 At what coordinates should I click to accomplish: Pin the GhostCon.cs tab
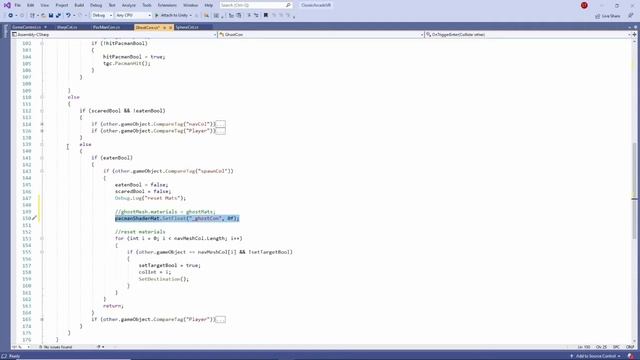(x=164, y=27)
